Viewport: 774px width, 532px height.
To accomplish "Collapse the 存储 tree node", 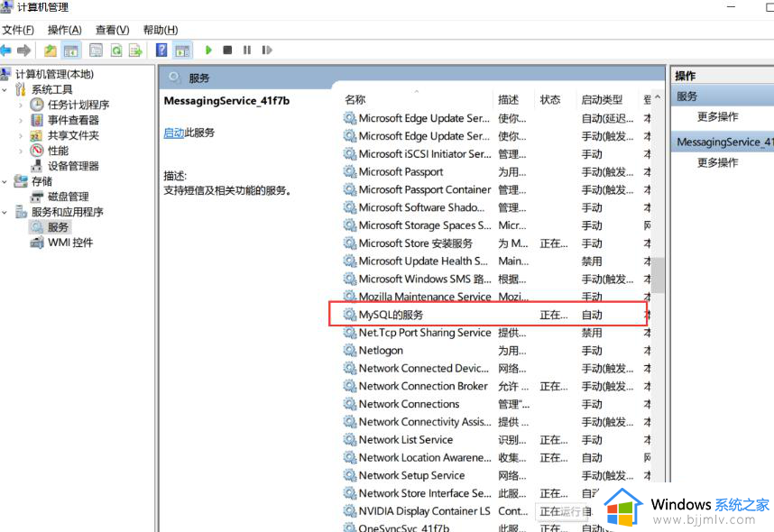I will (x=5, y=181).
